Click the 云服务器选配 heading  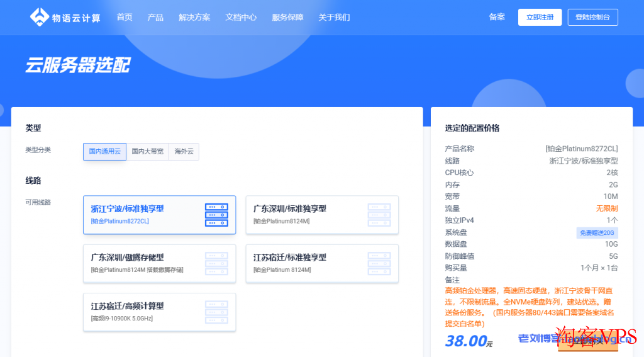point(77,65)
